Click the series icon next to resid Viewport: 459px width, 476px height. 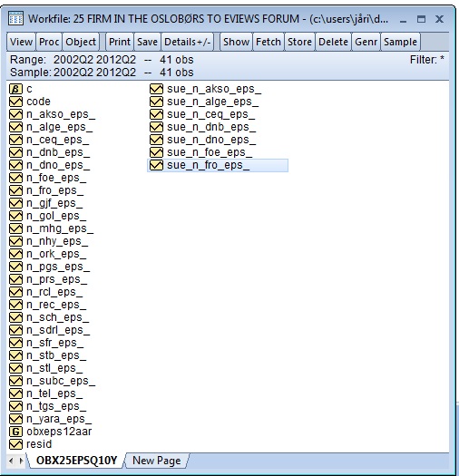[x=15, y=444]
